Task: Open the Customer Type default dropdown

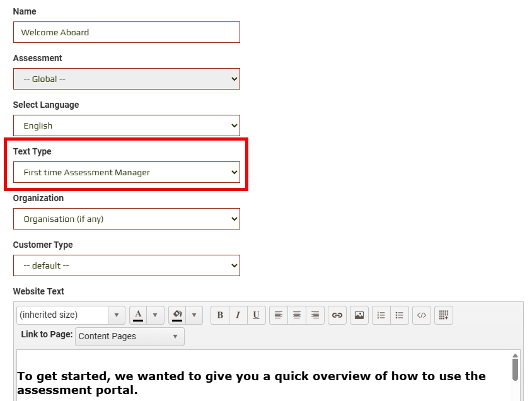Action: [127, 265]
